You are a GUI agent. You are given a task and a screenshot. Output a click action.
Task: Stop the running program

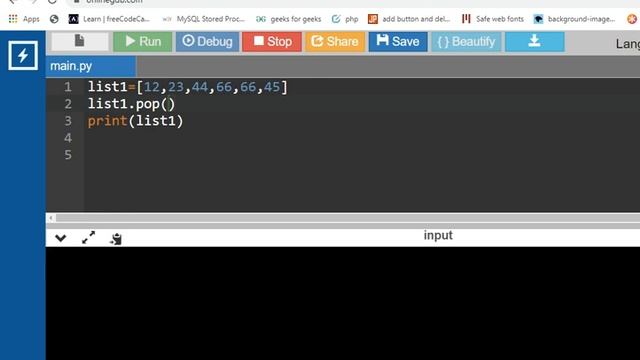(272, 42)
